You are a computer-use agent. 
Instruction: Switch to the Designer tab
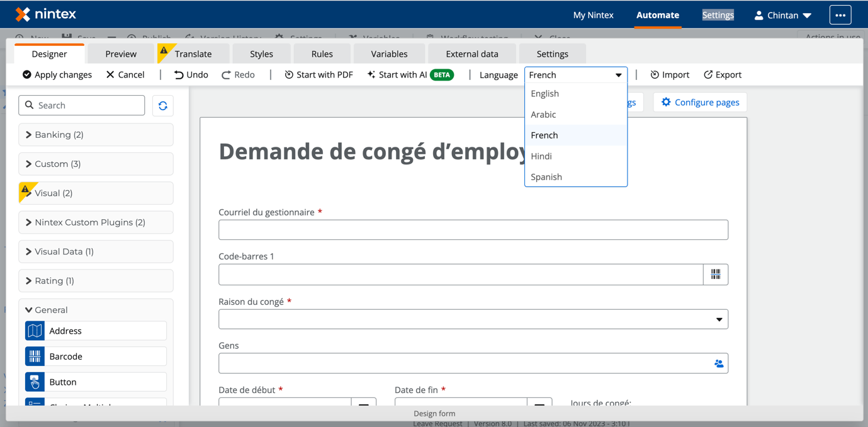(x=49, y=54)
